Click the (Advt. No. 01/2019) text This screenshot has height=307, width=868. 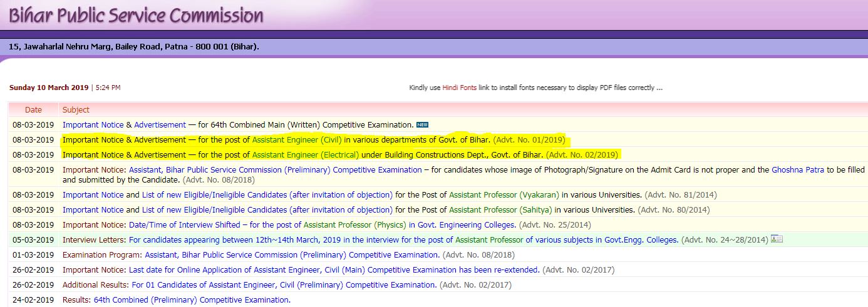[529, 139]
